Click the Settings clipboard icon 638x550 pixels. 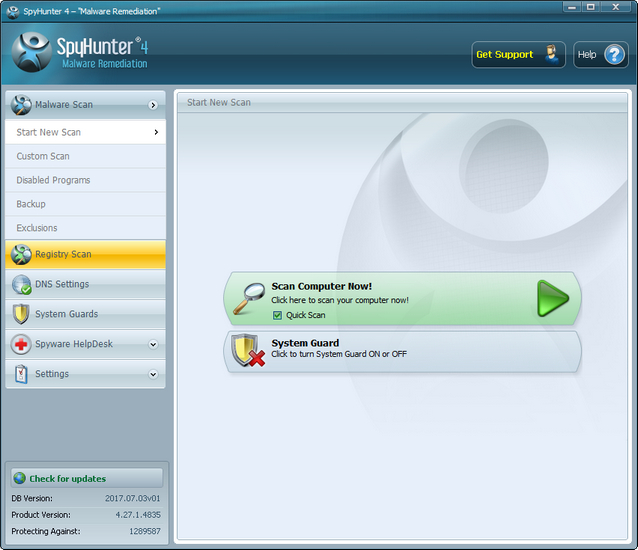point(21,374)
